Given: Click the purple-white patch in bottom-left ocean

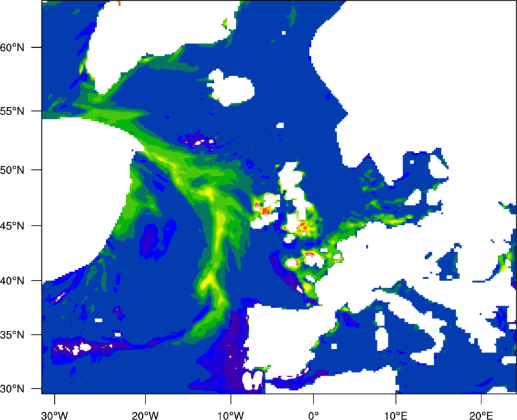Looking at the screenshot, I should [72, 350].
